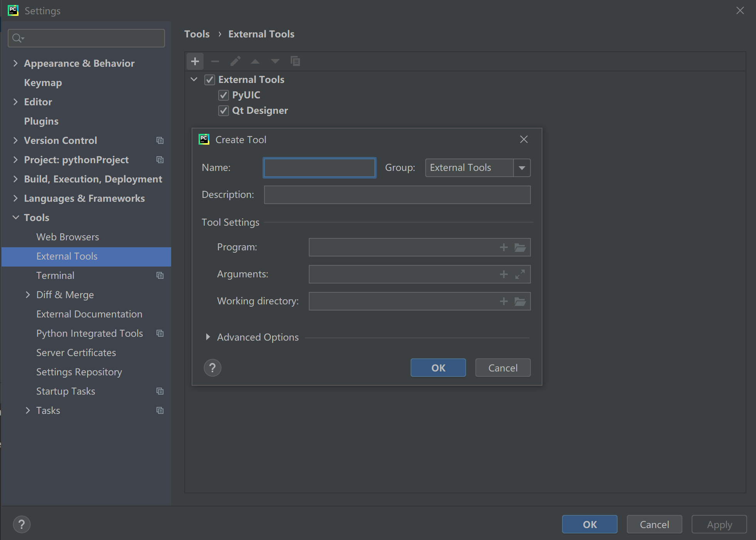Select Qt Designer tool row
The image size is (756, 540).
(x=260, y=111)
